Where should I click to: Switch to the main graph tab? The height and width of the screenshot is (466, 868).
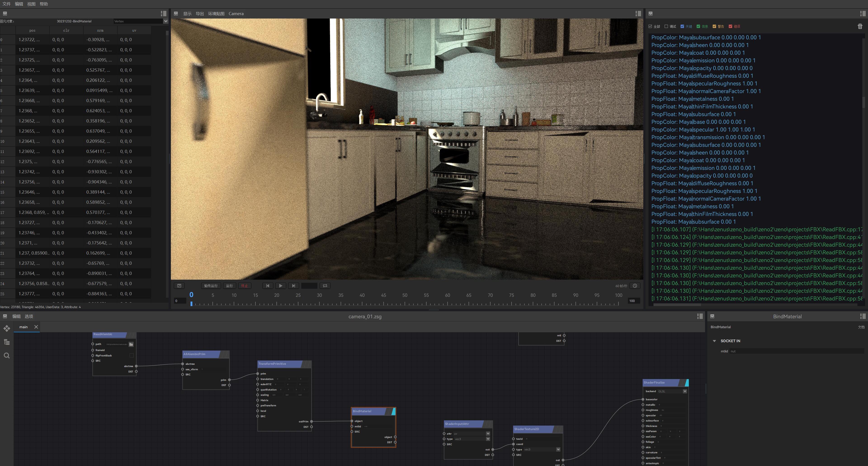23,327
